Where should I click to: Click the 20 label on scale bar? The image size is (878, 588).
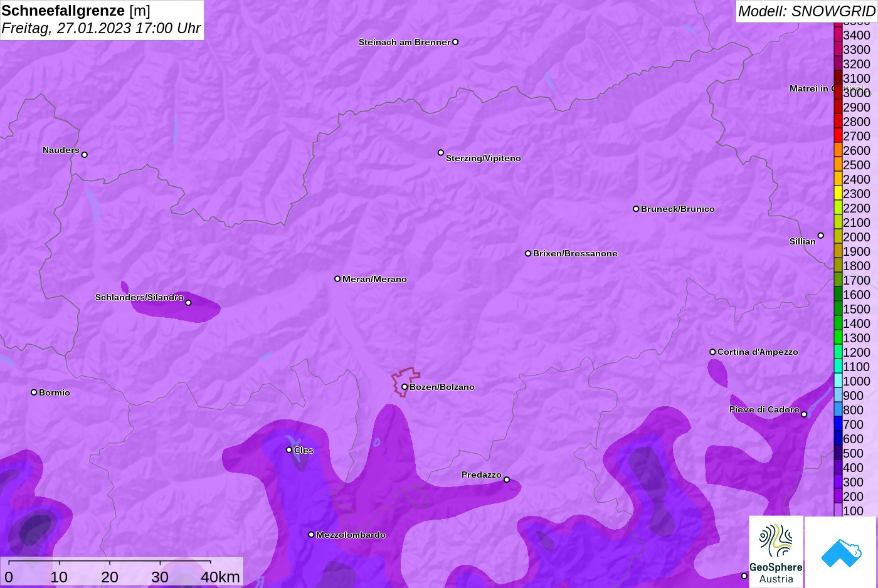110,577
